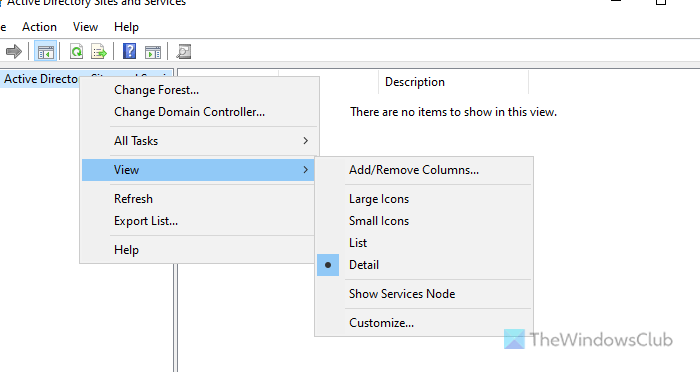The image size is (700, 372).
Task: Click the Refresh toolbar icon
Action: point(76,51)
